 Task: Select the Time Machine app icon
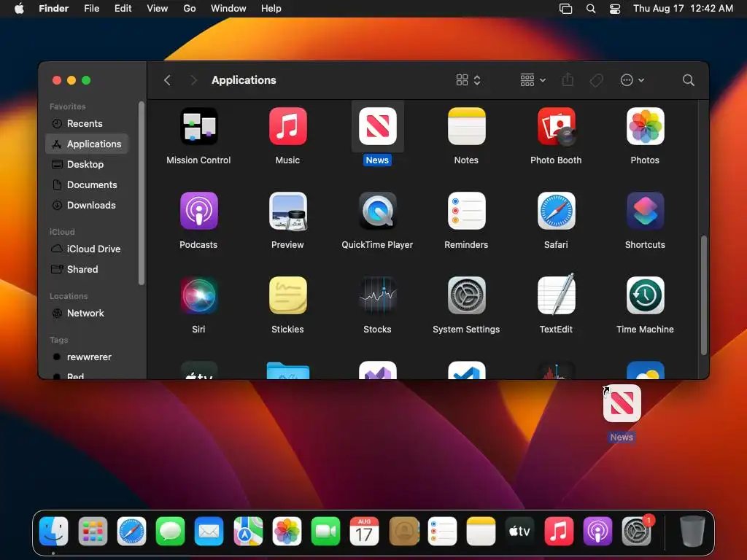[645, 295]
